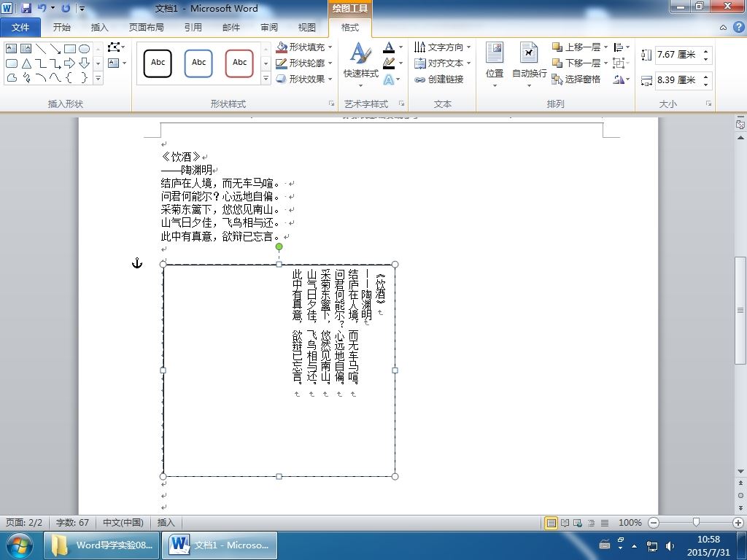Switch to the 视图 tab
747x560 pixels.
pos(306,28)
